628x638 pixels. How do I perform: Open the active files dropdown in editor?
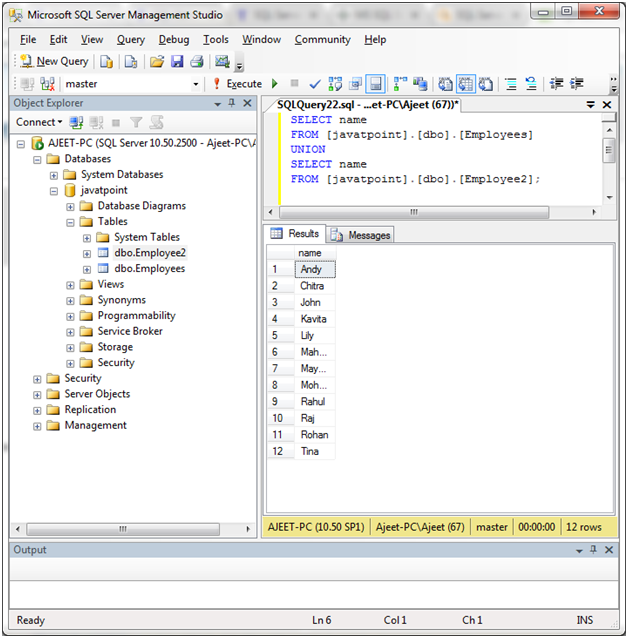(x=591, y=105)
